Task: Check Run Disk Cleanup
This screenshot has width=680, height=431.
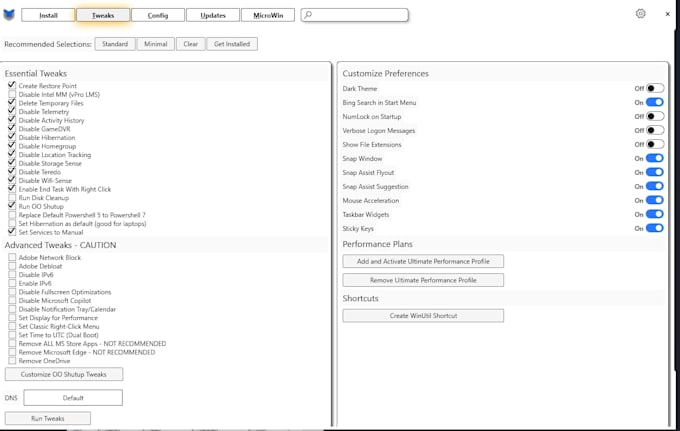Action: click(x=12, y=198)
